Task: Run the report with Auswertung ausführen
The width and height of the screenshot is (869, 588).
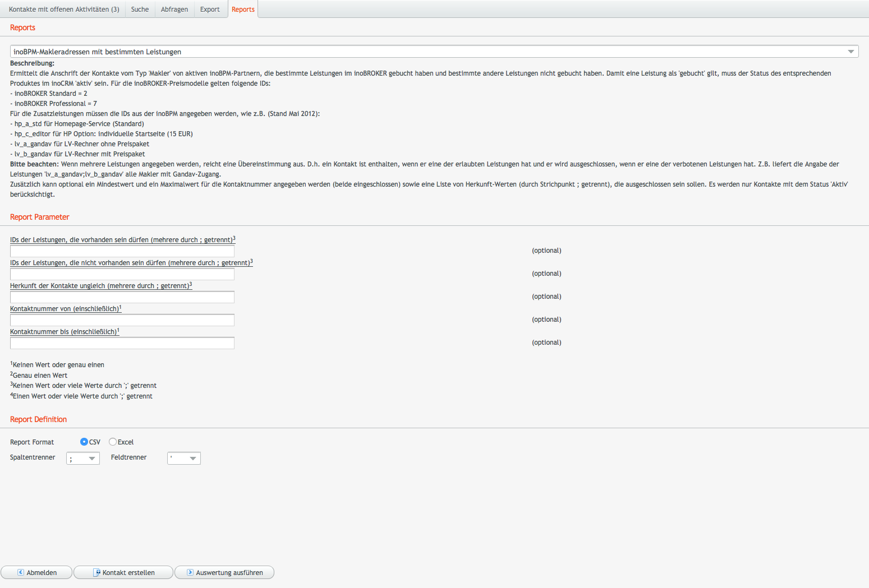Action: click(x=224, y=572)
